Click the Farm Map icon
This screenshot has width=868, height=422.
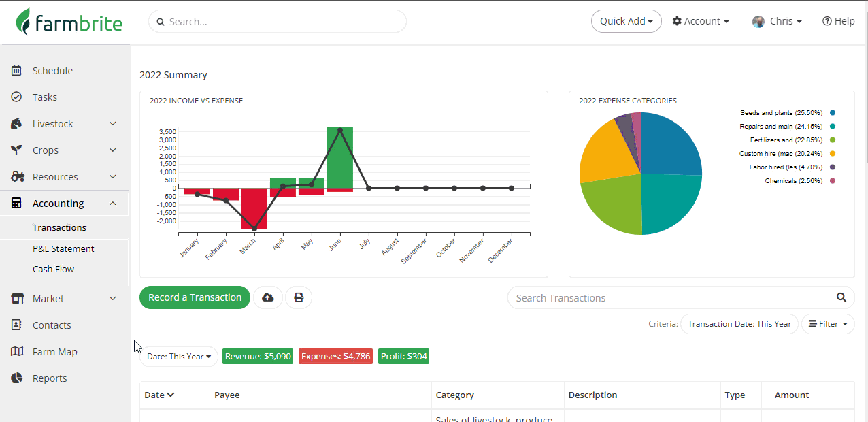(x=17, y=351)
